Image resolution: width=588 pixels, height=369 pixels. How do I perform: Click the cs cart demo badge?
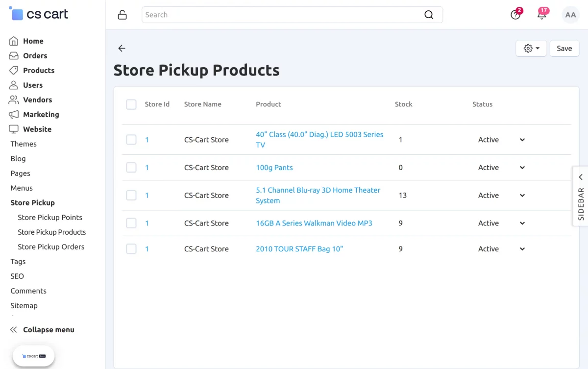[x=33, y=356]
